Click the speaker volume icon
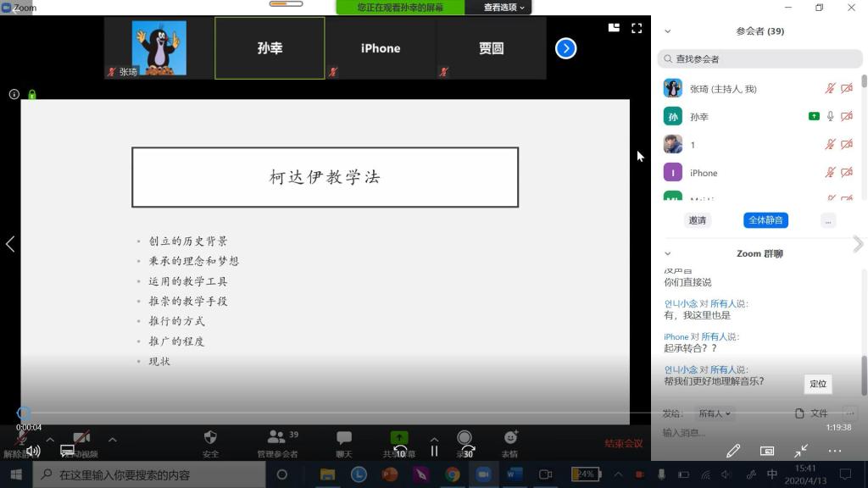The height and width of the screenshot is (488, 868). (x=33, y=451)
